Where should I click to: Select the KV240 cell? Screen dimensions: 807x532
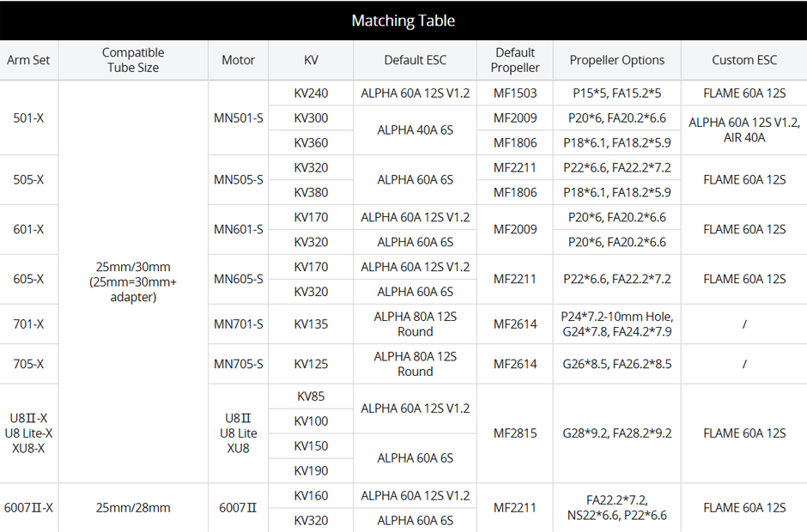(310, 93)
